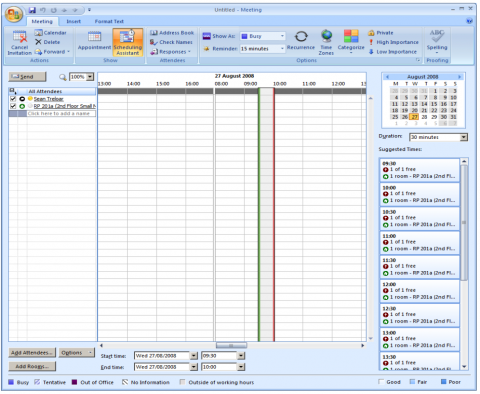Screen dimensions: 480x394
Task: Forward the meeting
Action: [x=52, y=52]
